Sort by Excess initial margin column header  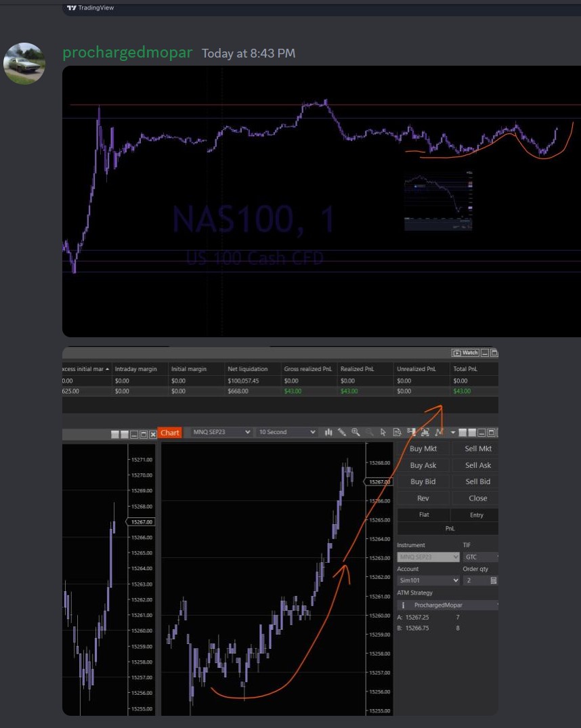coord(87,368)
